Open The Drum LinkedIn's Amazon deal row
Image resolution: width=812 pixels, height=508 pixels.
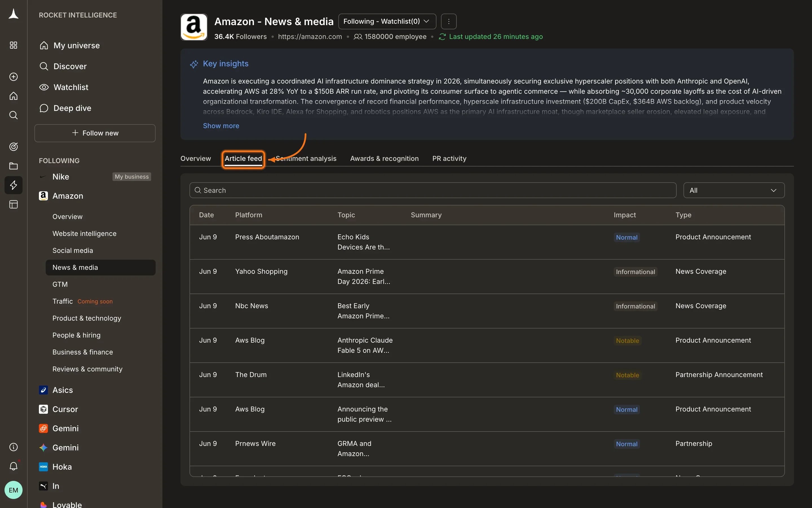(x=487, y=380)
